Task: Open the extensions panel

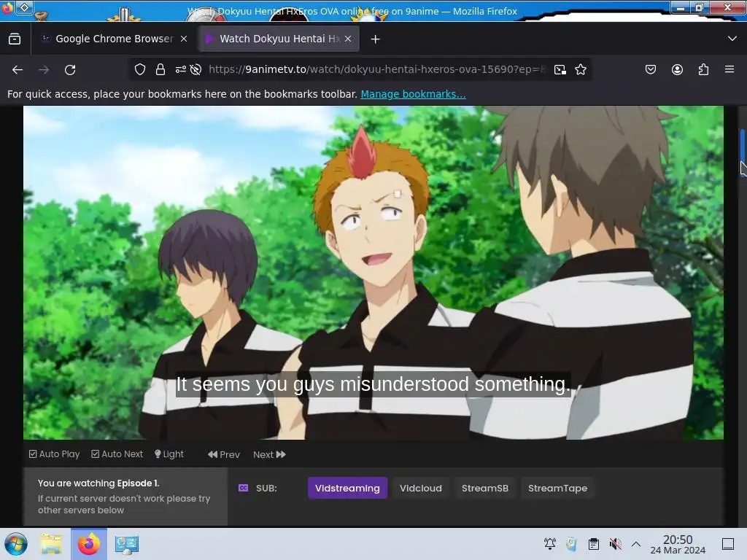Action: click(x=703, y=69)
